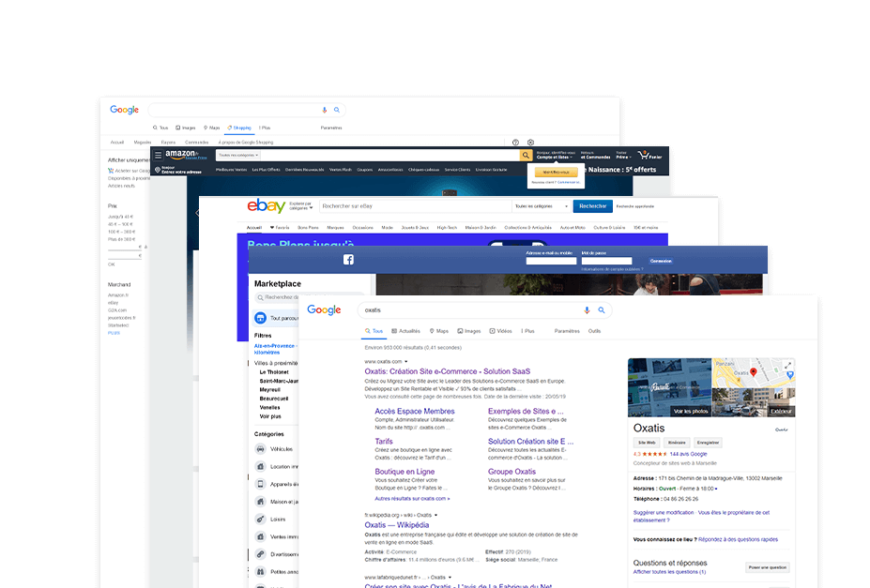Open Amazon Compte et listes dropdown
Viewport: 870px width, 588px height.
tap(555, 155)
